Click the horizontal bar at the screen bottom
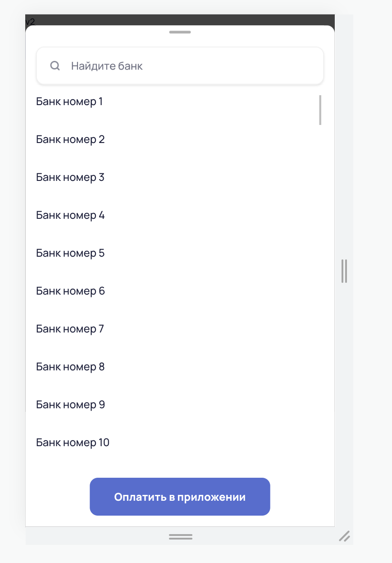 point(180,537)
